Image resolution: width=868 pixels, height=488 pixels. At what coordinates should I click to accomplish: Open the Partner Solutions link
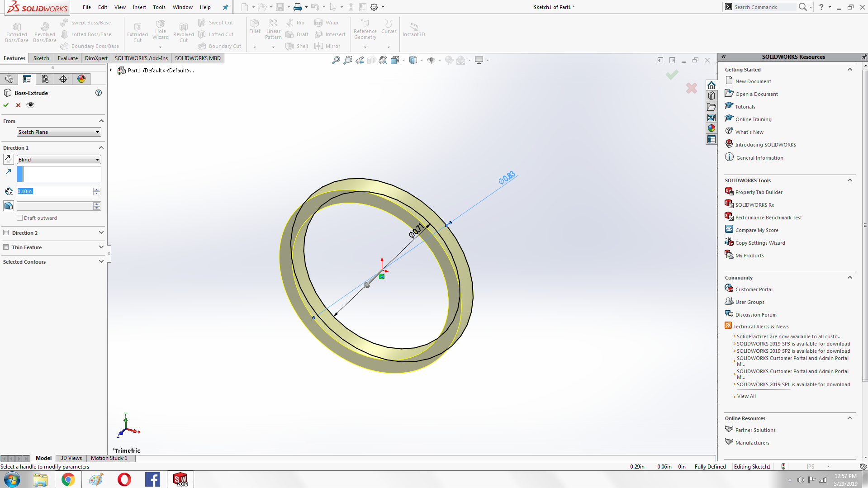tap(755, 430)
